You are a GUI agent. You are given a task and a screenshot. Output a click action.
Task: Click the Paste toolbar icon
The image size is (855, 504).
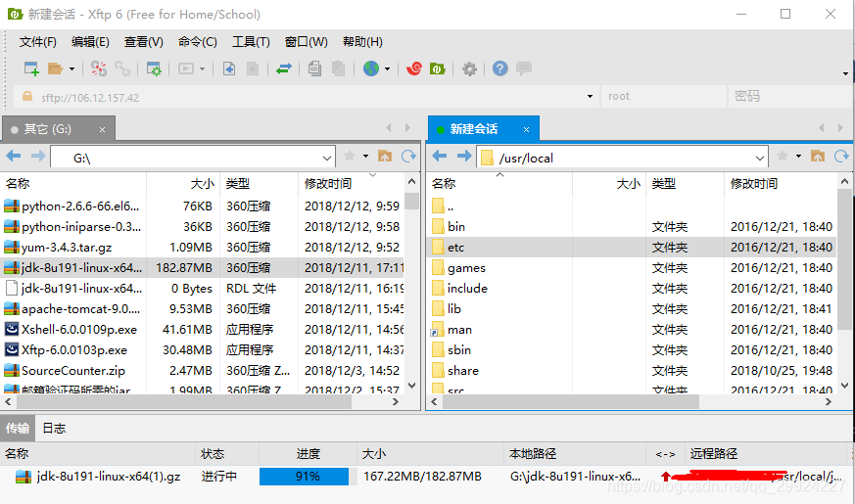[x=339, y=69]
